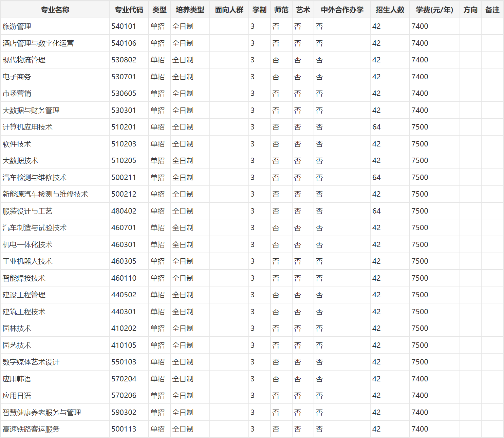The width and height of the screenshot is (504, 438).
Task: Click major code 590302
Action: coord(124,413)
